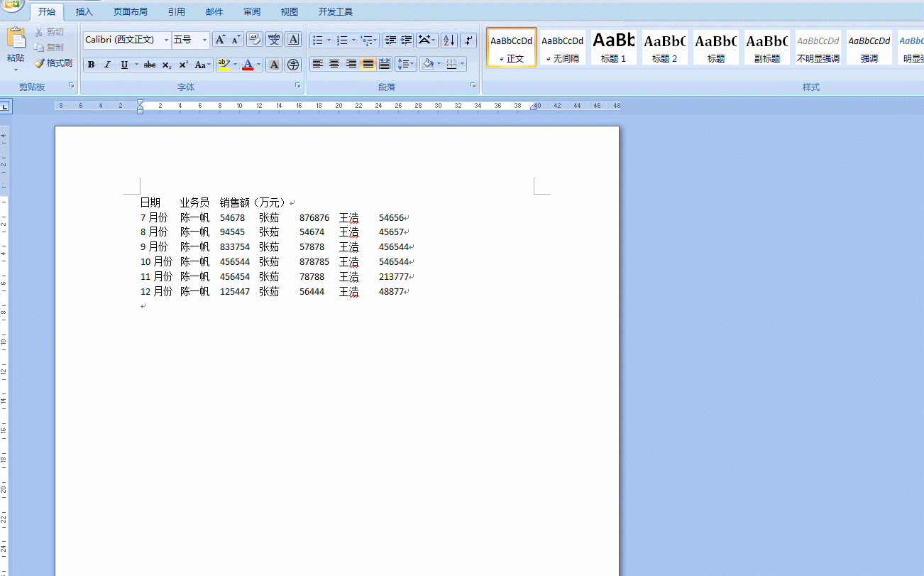Open the shading color dropdown arrow
Screen dimensions: 924x576
439,64
